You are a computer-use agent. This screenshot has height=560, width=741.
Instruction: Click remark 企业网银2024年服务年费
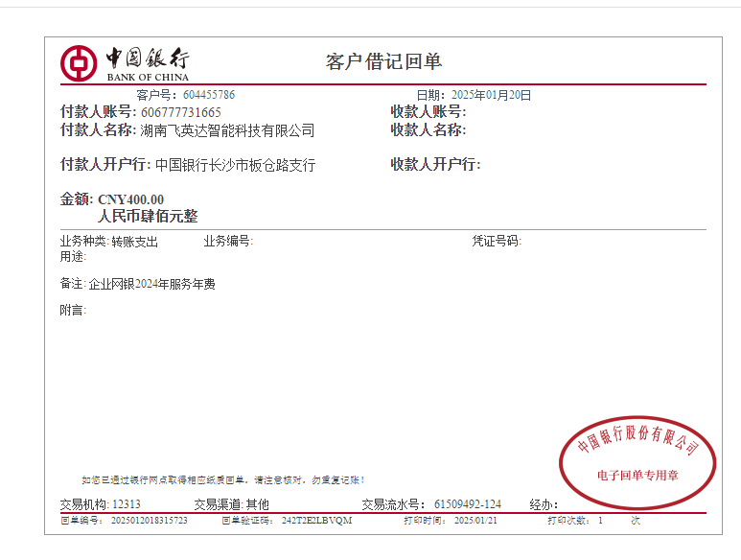(x=151, y=284)
